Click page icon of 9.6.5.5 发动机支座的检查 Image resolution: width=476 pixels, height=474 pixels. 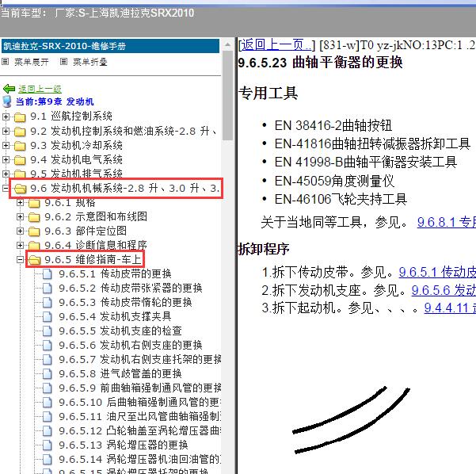pos(47,331)
